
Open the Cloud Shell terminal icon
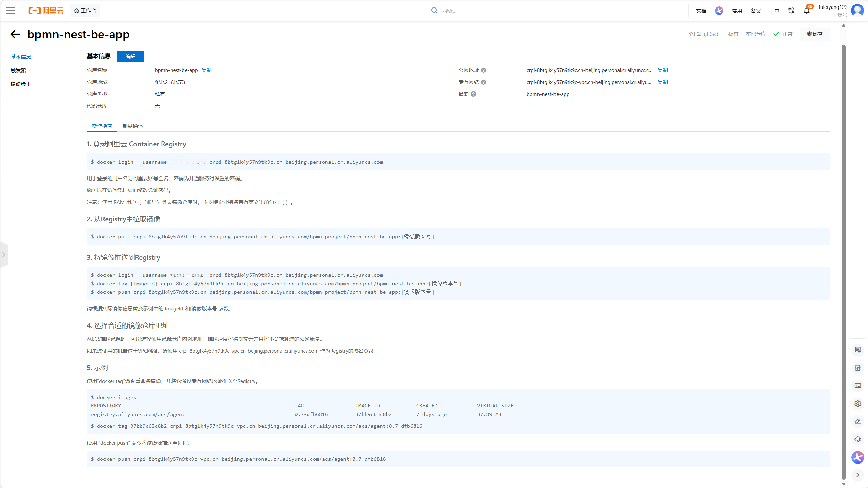(x=858, y=386)
